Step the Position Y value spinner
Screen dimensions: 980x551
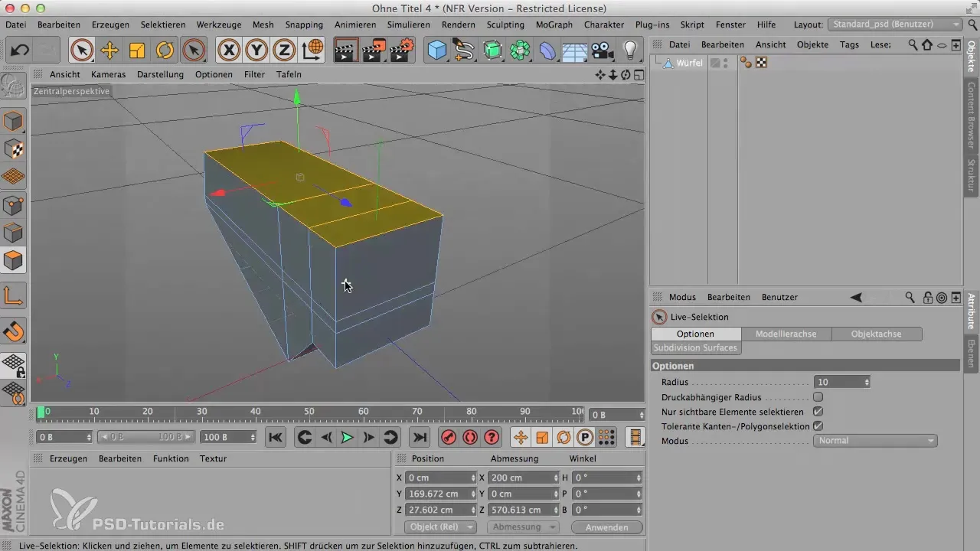point(474,494)
